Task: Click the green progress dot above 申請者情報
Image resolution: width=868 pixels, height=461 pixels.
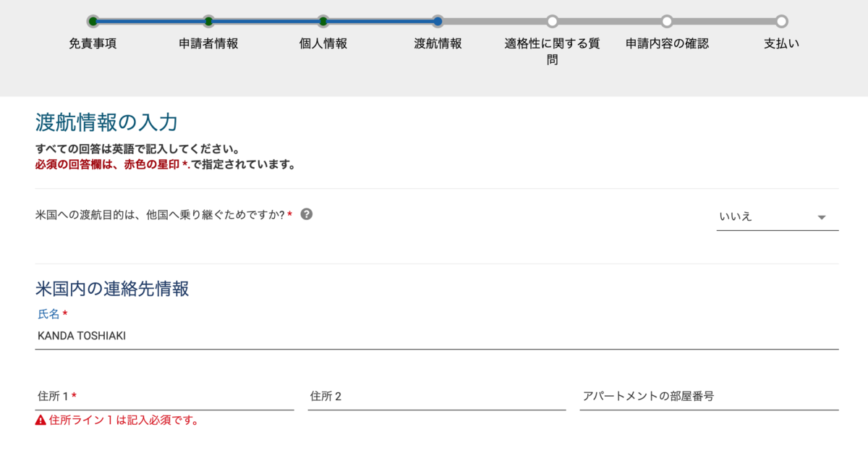Action: tap(208, 21)
